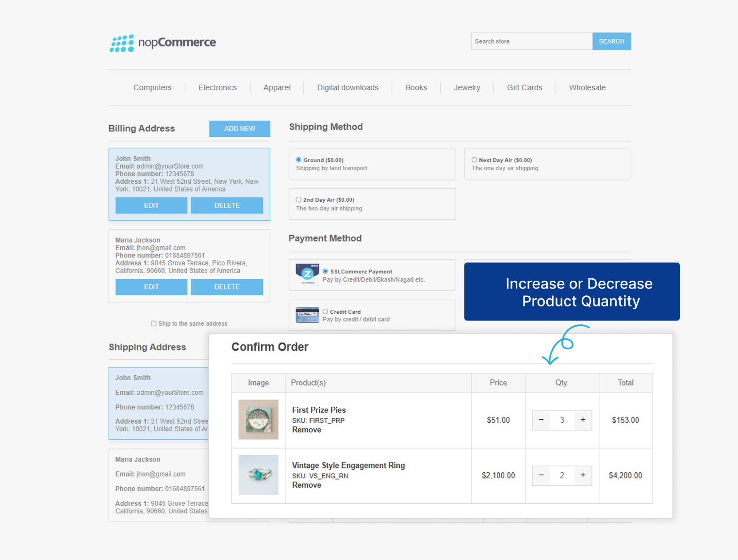Increase Vintage Style Engagement Ring quantity

[583, 475]
